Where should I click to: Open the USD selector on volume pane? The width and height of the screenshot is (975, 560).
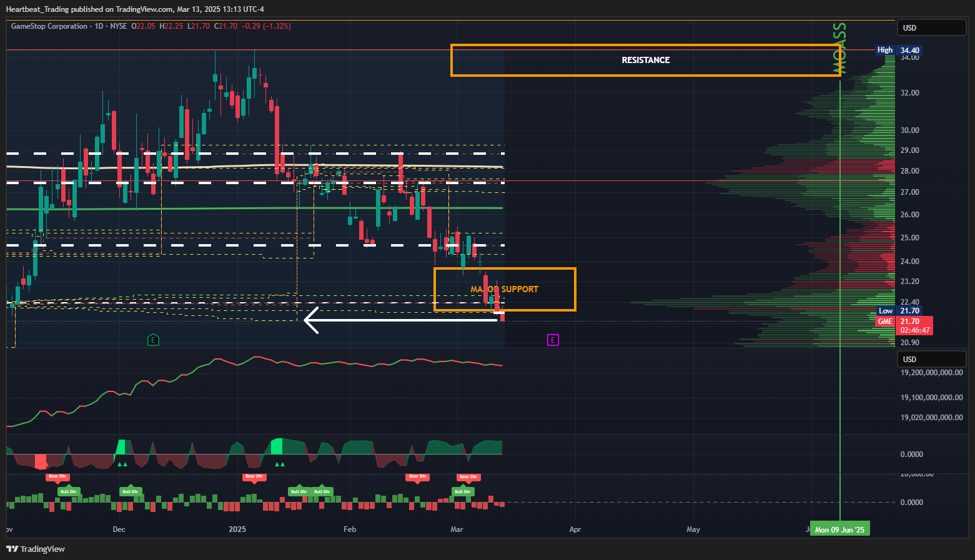point(932,359)
